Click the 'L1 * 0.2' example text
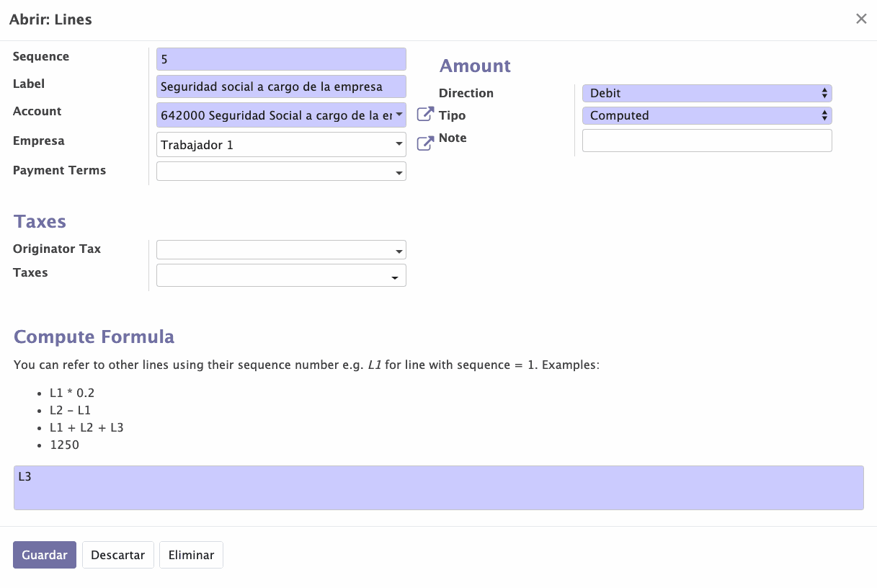This screenshot has width=877, height=588. pos(72,393)
